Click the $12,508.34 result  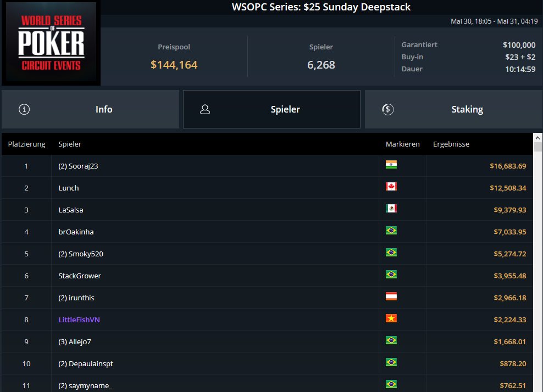click(508, 188)
